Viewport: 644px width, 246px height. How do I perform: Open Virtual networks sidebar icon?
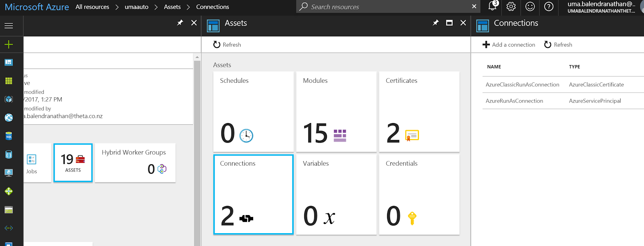[x=8, y=228]
